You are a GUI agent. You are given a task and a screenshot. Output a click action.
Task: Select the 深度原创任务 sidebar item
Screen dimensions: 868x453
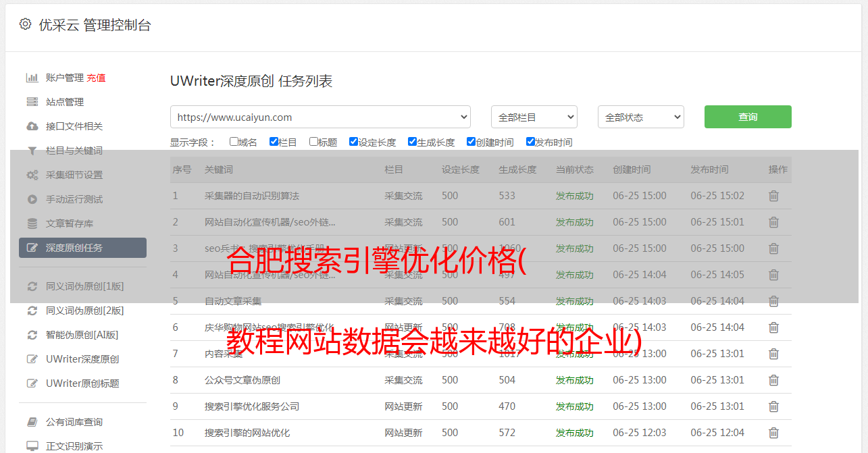point(82,248)
